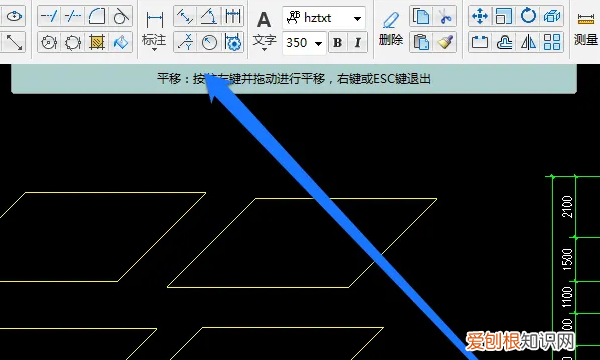Toggle bold text formatting
600x360 pixels.
tap(337, 42)
